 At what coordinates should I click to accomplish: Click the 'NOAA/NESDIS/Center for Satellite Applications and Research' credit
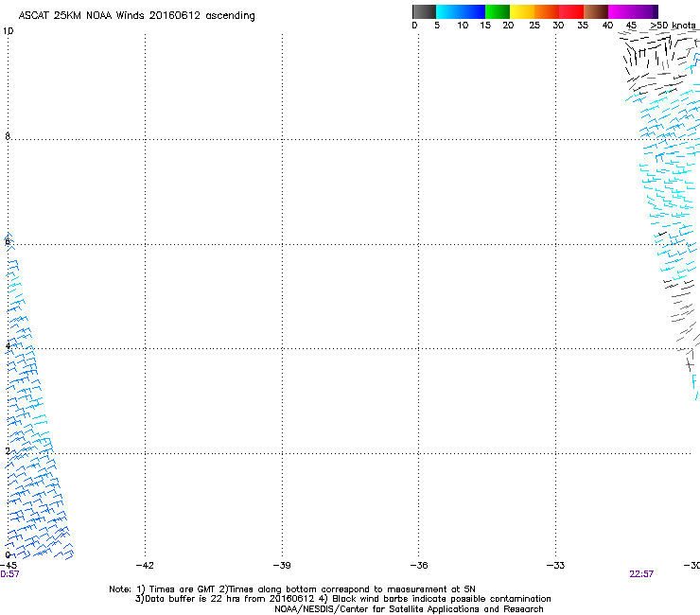[x=409, y=609]
